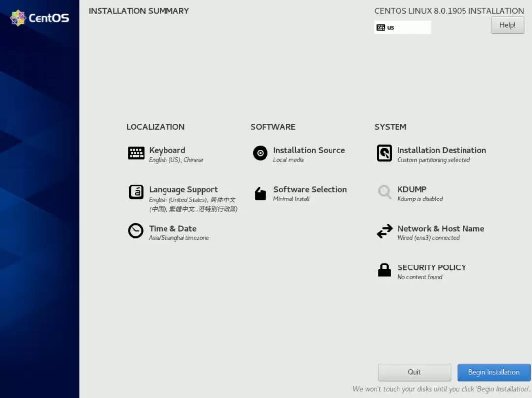Screen dimensions: 532x398
Task: Click the INSTALLATION SUMMARY title
Action: [138, 11]
